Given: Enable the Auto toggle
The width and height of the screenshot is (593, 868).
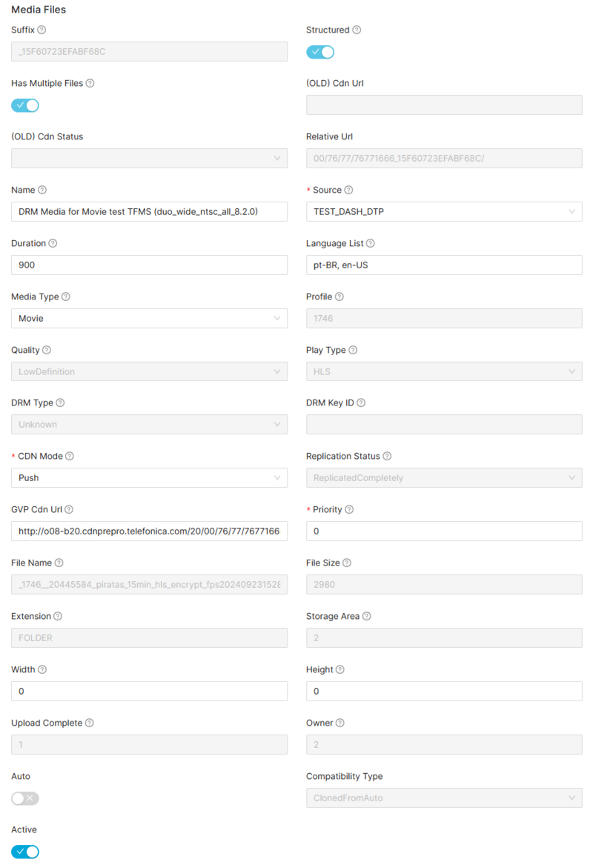Looking at the screenshot, I should click(x=25, y=798).
